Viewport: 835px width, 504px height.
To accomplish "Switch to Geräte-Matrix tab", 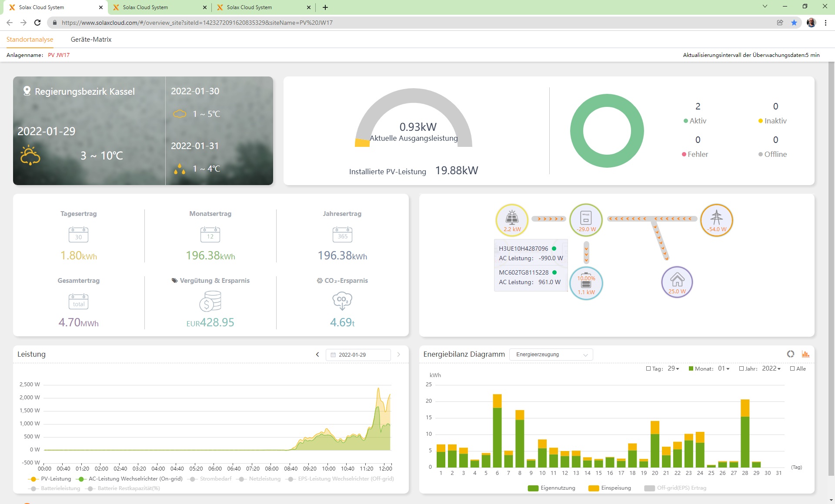I will 91,40.
